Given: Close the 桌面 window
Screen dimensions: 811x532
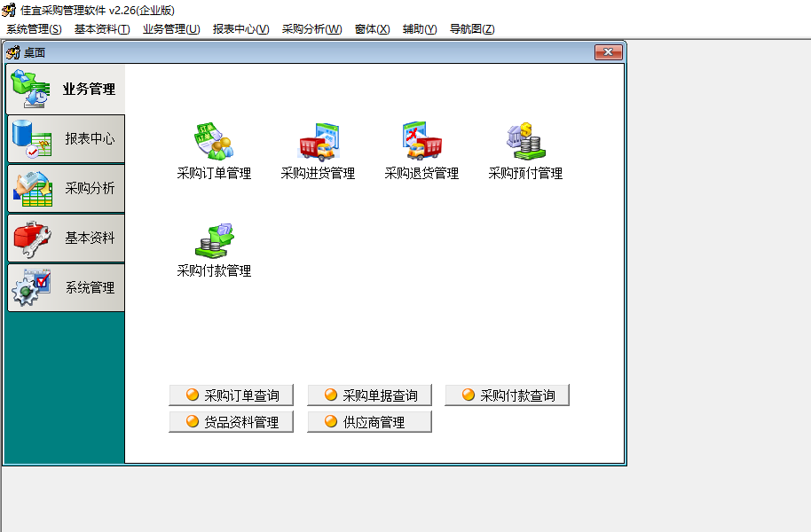Looking at the screenshot, I should [x=609, y=52].
